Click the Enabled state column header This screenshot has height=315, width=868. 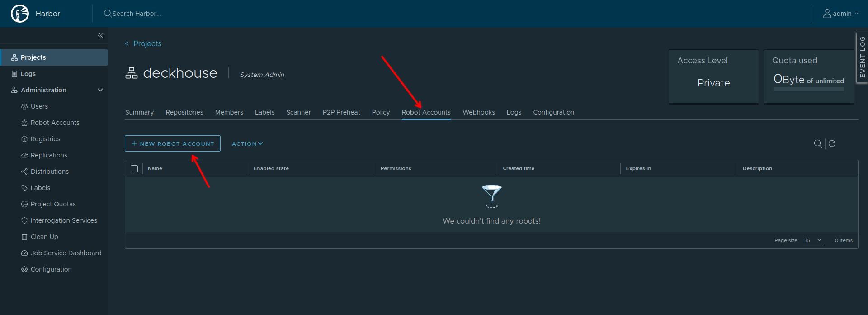pyautogui.click(x=271, y=168)
